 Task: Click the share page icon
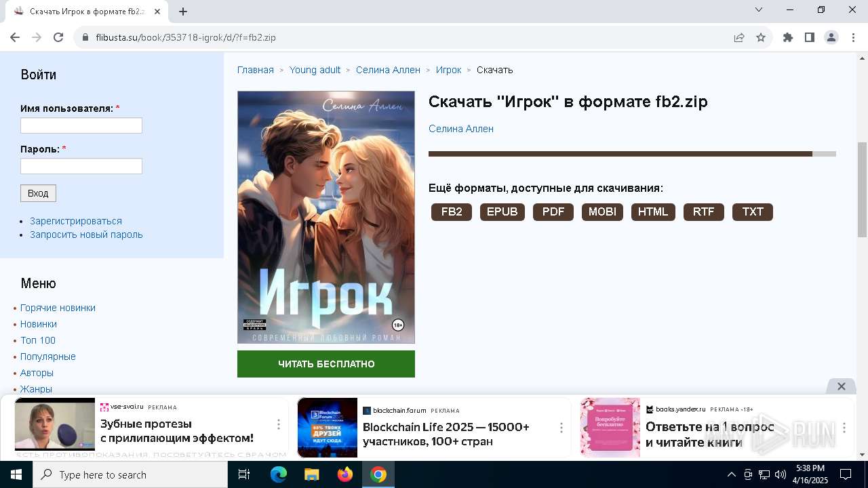[739, 37]
